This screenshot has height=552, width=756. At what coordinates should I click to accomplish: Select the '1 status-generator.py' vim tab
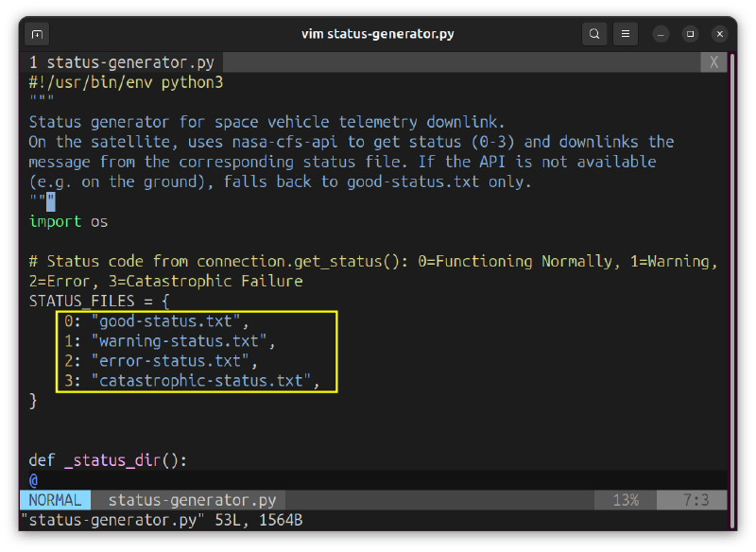tap(122, 62)
